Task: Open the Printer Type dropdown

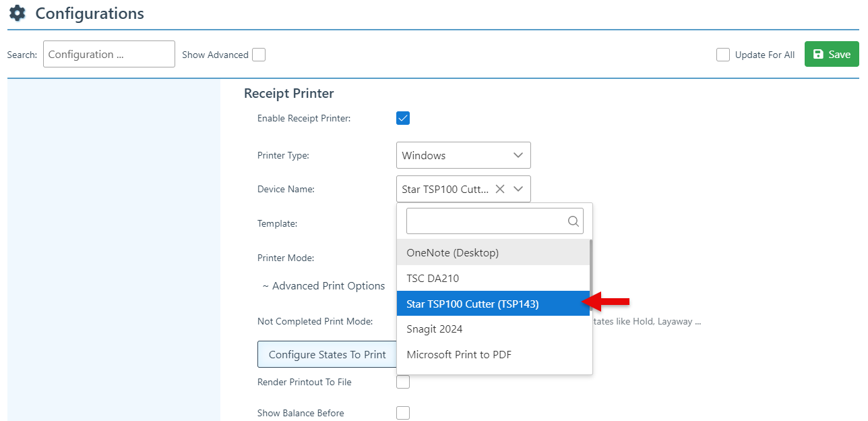Action: (x=463, y=155)
